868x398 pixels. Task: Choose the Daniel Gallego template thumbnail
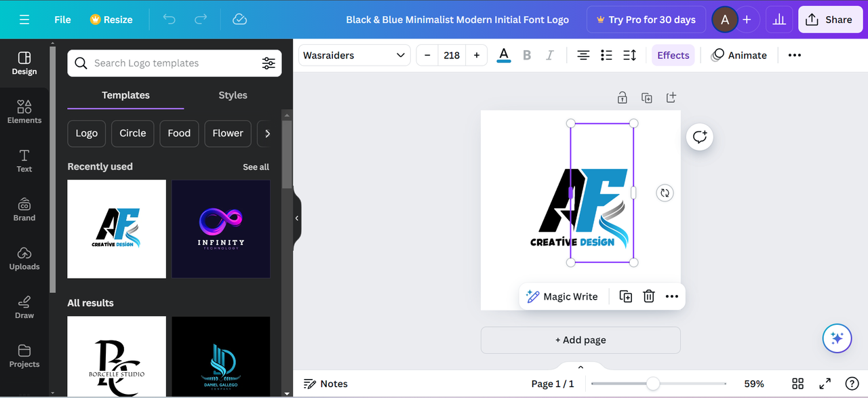221,356
